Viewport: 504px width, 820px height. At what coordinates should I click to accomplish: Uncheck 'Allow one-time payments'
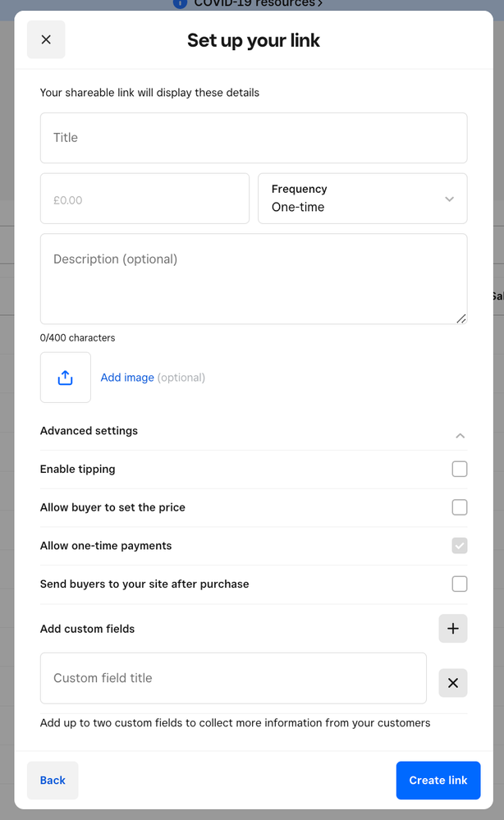click(x=460, y=545)
